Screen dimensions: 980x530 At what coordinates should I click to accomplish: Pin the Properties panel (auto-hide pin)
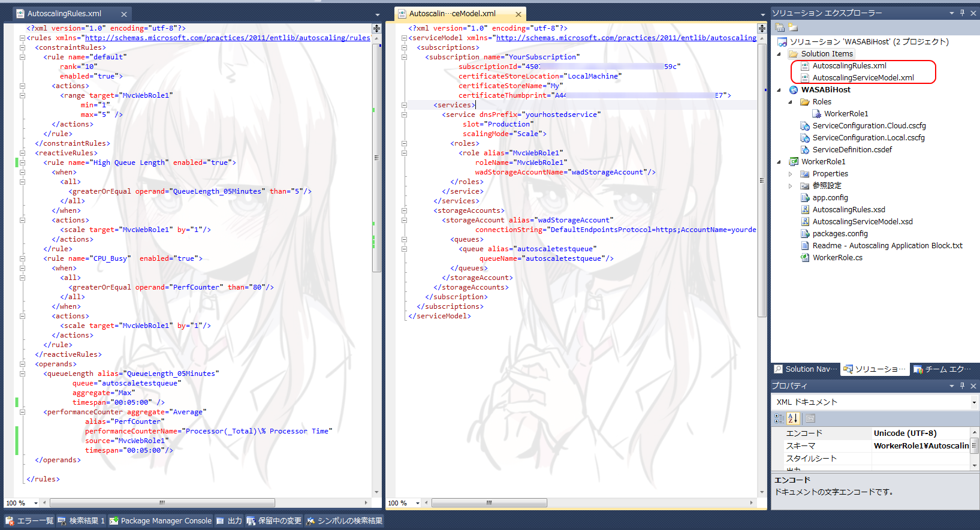963,386
